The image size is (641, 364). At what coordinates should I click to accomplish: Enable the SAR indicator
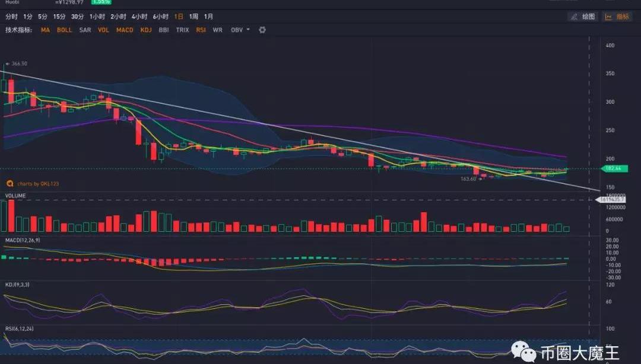click(85, 30)
